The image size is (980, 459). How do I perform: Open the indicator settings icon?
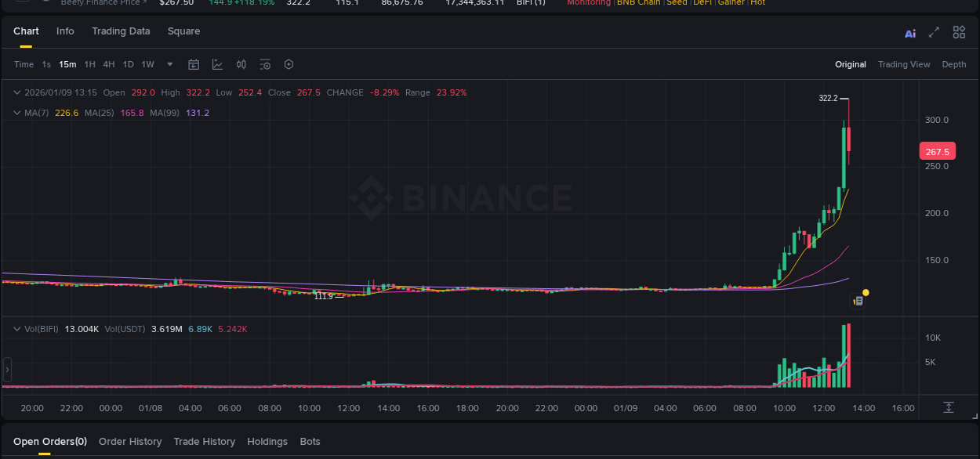pyautogui.click(x=265, y=64)
